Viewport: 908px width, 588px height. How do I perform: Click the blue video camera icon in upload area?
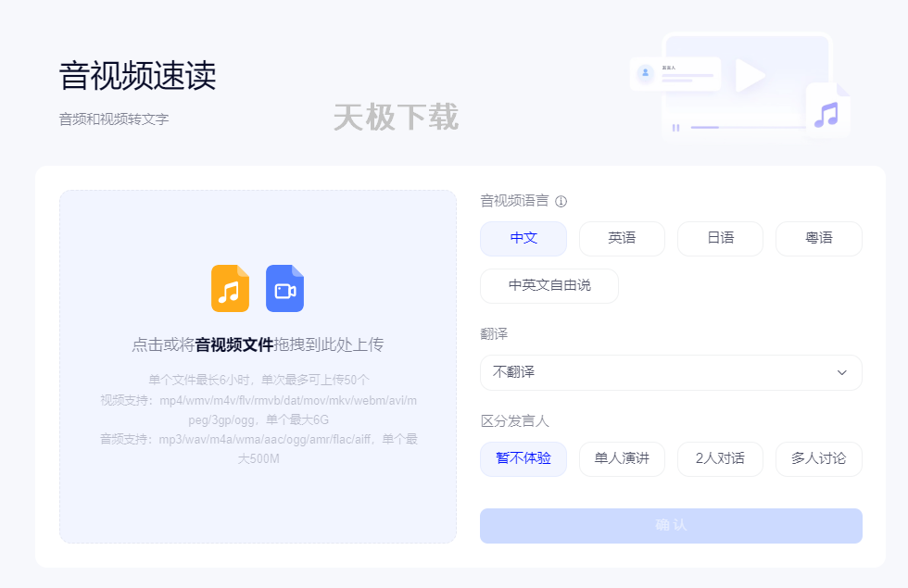coord(284,289)
